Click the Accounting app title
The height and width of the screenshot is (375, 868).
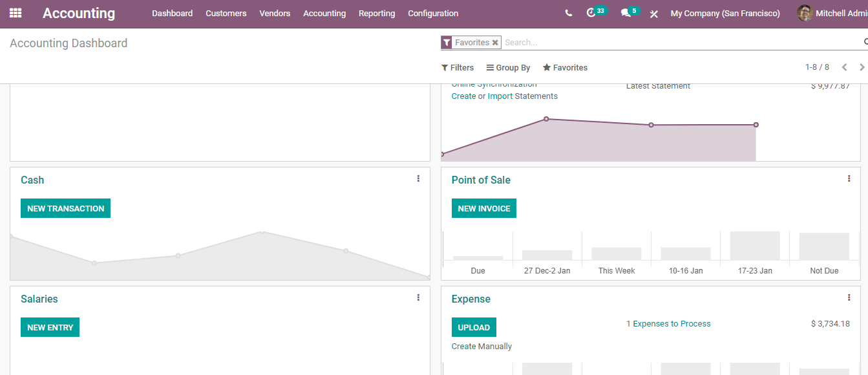(x=79, y=13)
